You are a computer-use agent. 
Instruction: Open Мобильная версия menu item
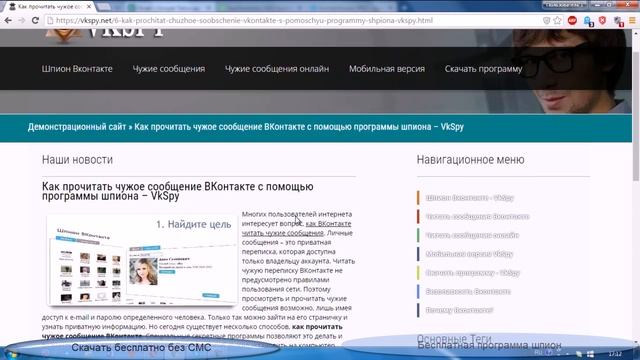tap(387, 69)
